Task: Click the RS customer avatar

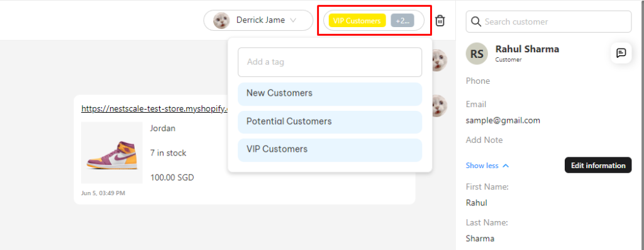Action: click(x=477, y=54)
